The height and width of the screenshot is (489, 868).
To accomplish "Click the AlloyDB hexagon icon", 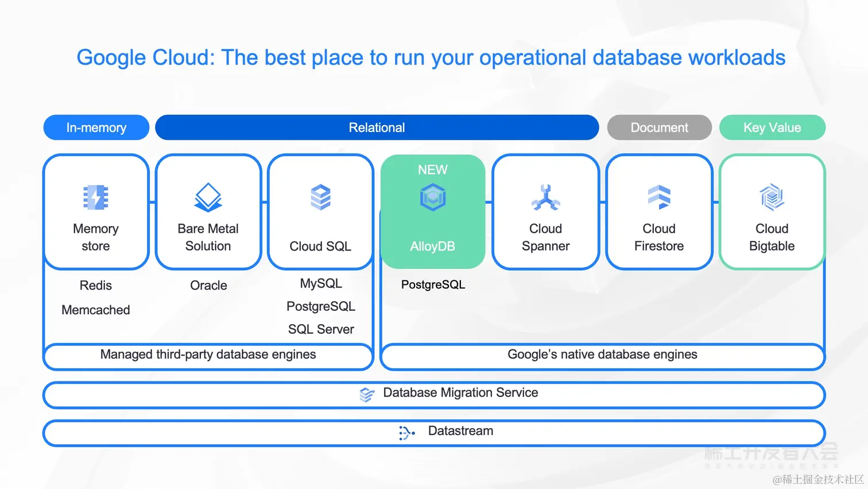I will (433, 197).
